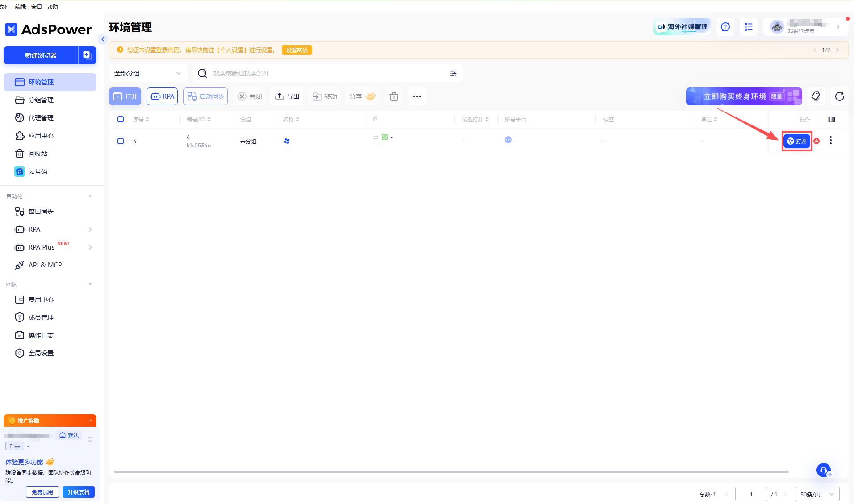Click the orange 设置密码 button

pos(297,50)
